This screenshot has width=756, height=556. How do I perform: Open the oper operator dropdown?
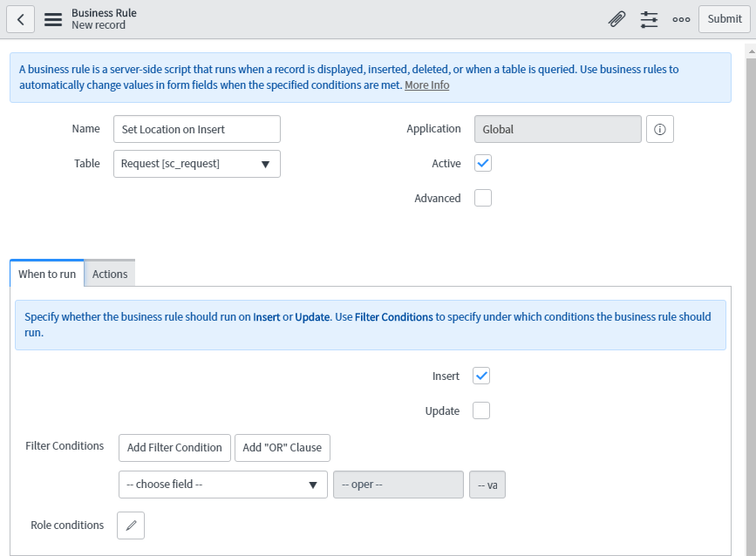[398, 485]
